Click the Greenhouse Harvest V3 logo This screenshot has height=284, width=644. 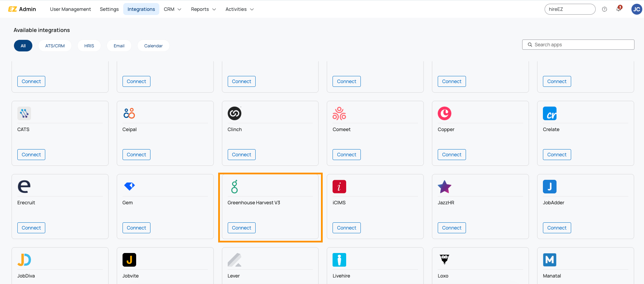point(235,187)
